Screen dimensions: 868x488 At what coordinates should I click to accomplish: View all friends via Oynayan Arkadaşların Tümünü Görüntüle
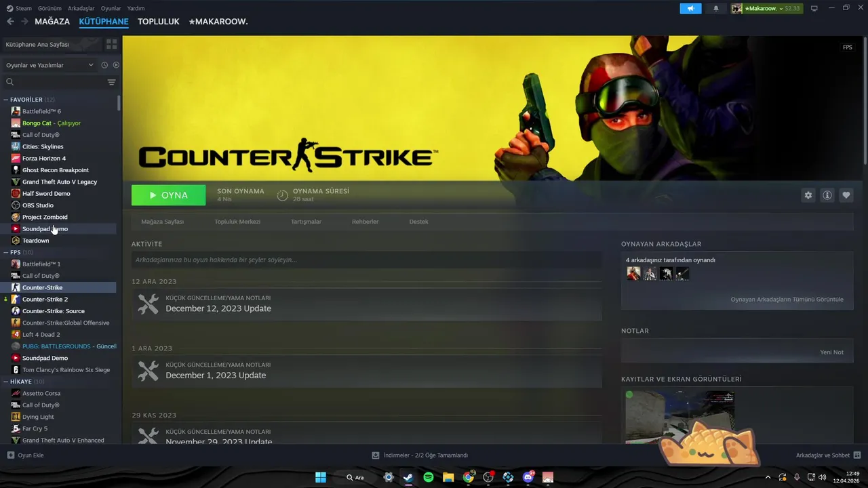(787, 300)
